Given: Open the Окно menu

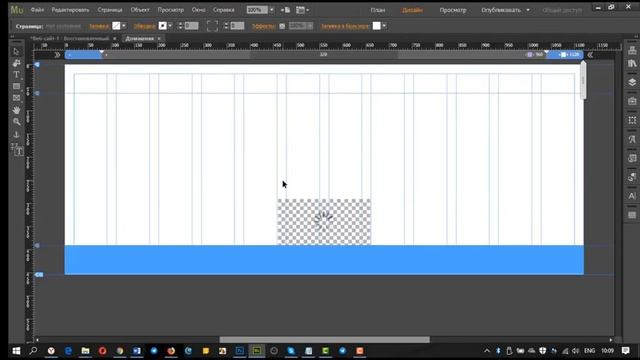Looking at the screenshot, I should tap(198, 10).
